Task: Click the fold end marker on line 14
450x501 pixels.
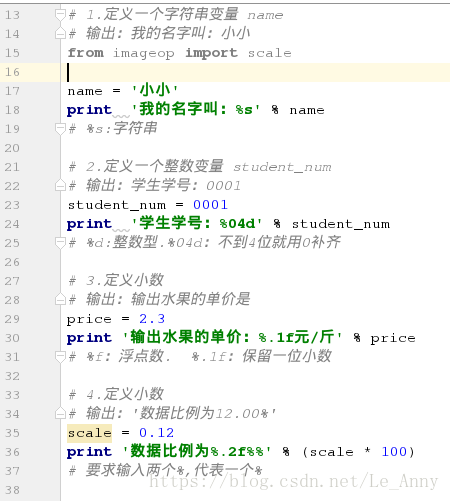Action: click(x=60, y=34)
